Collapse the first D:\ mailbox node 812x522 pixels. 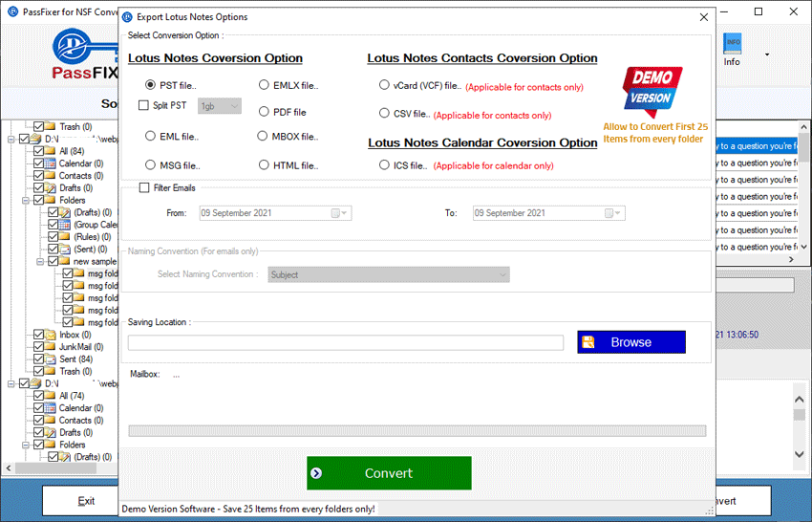(11, 140)
